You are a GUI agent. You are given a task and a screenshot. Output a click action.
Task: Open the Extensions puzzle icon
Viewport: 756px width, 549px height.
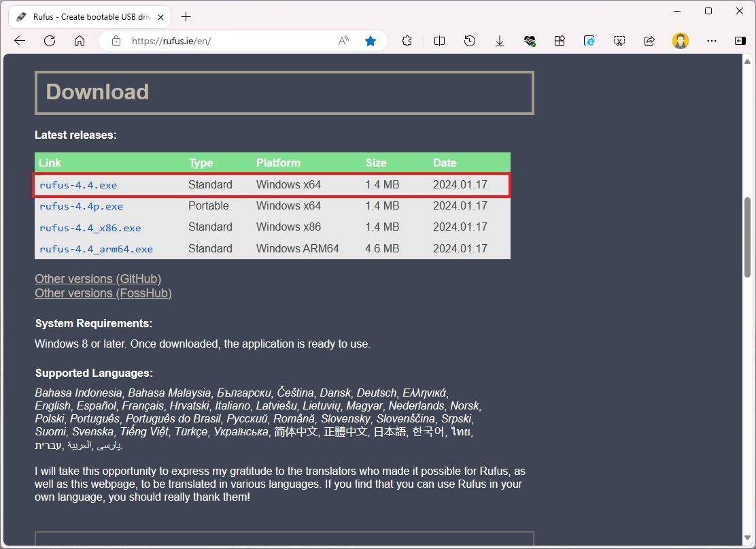click(x=407, y=41)
